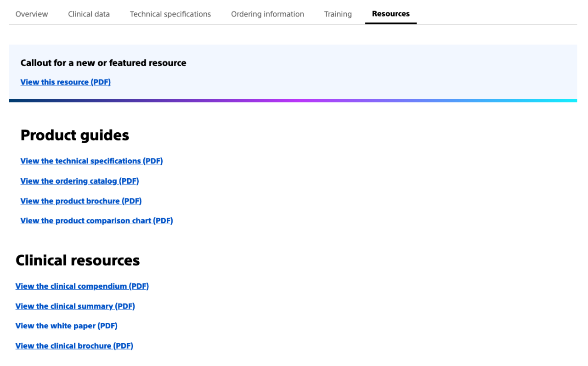The width and height of the screenshot is (588, 366).
Task: Click the Clinical resources heading
Action: 78,260
